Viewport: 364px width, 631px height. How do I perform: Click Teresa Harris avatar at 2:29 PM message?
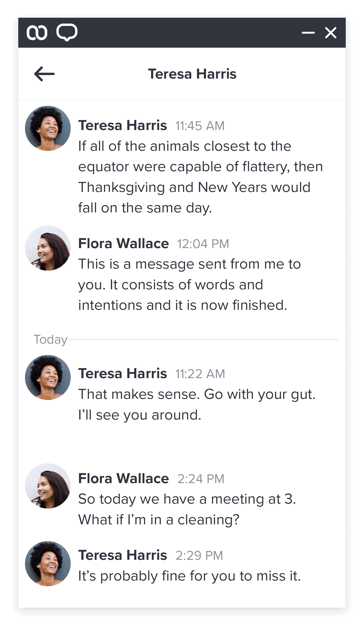pos(48,563)
